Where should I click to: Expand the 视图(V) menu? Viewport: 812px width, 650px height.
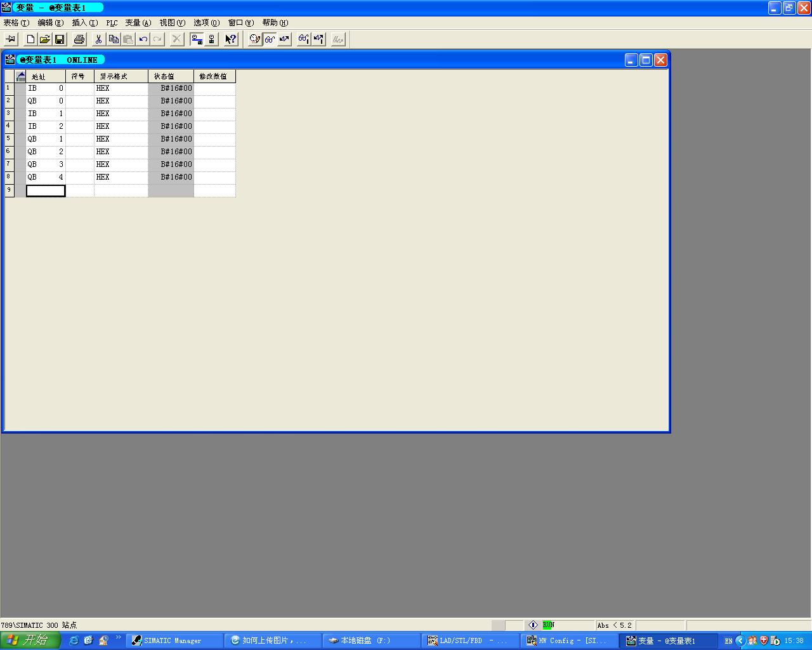point(172,23)
